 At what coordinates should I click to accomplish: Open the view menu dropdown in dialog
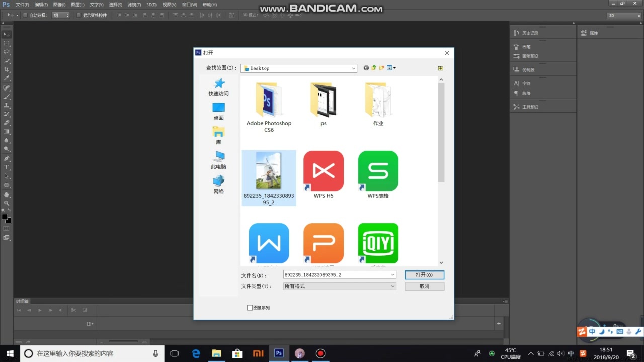(x=391, y=68)
